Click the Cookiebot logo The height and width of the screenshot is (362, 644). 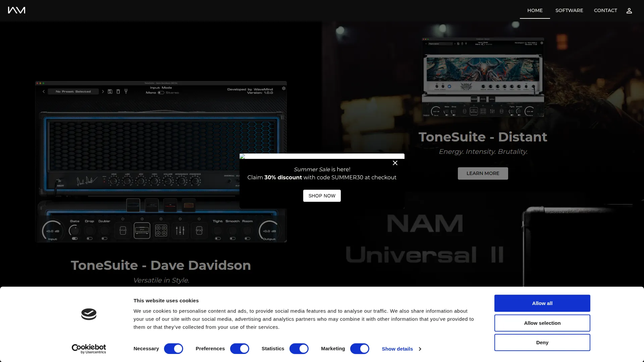pos(89,349)
